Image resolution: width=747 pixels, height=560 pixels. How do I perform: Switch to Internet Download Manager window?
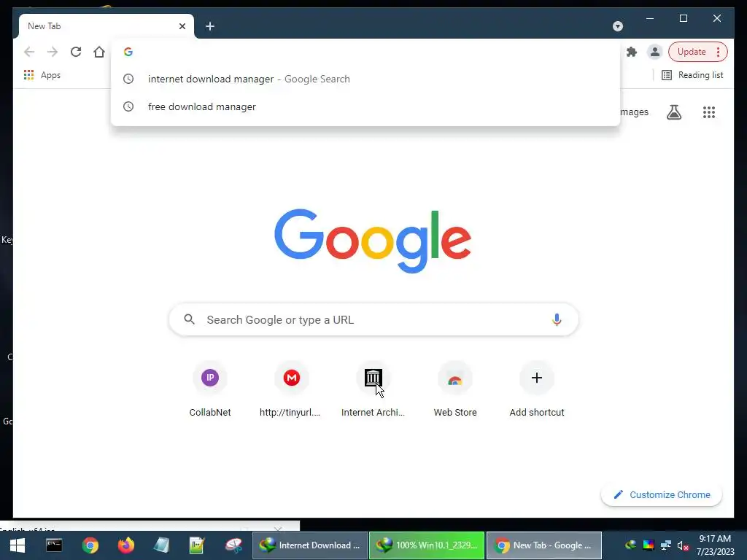pyautogui.click(x=309, y=545)
